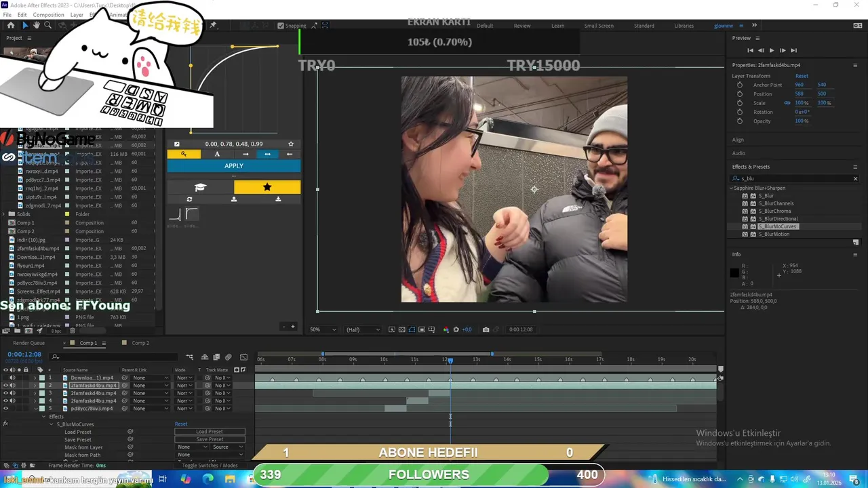Toggle Snapping checkbox
The height and width of the screenshot is (488, 868).
click(281, 26)
